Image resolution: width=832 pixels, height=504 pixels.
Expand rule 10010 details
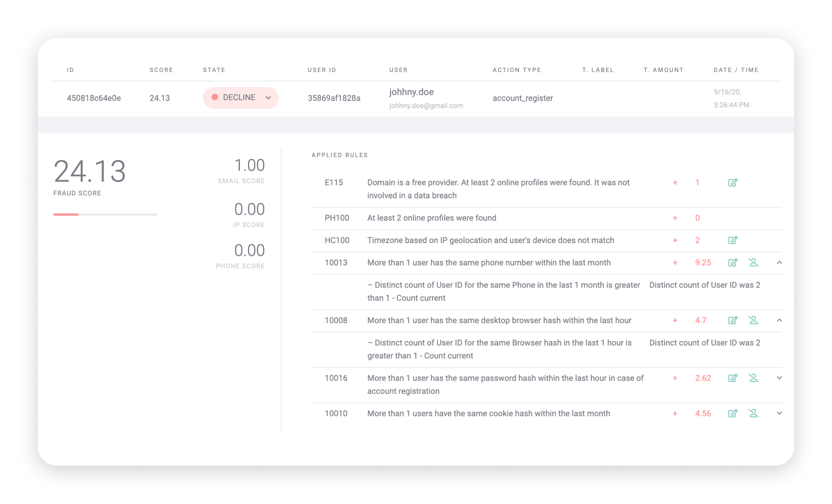click(779, 413)
